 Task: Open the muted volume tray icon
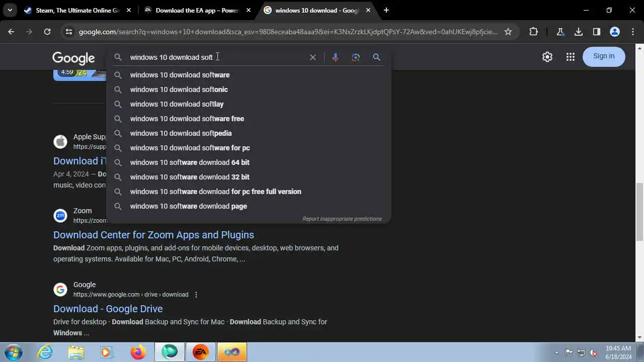coord(594,352)
